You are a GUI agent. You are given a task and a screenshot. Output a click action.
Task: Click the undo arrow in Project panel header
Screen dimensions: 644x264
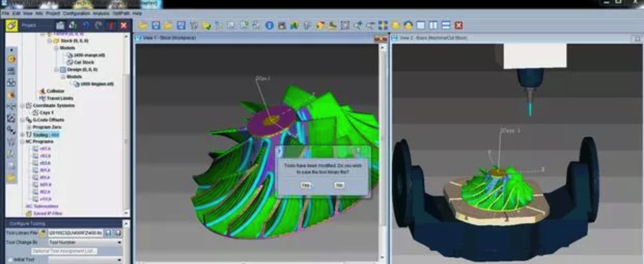click(x=86, y=25)
